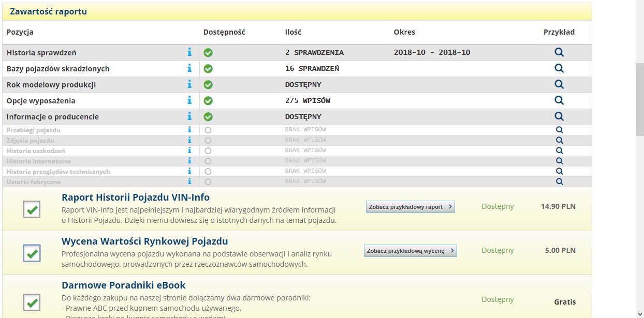Select the Historia sprawdzeń row label

[x=41, y=53]
